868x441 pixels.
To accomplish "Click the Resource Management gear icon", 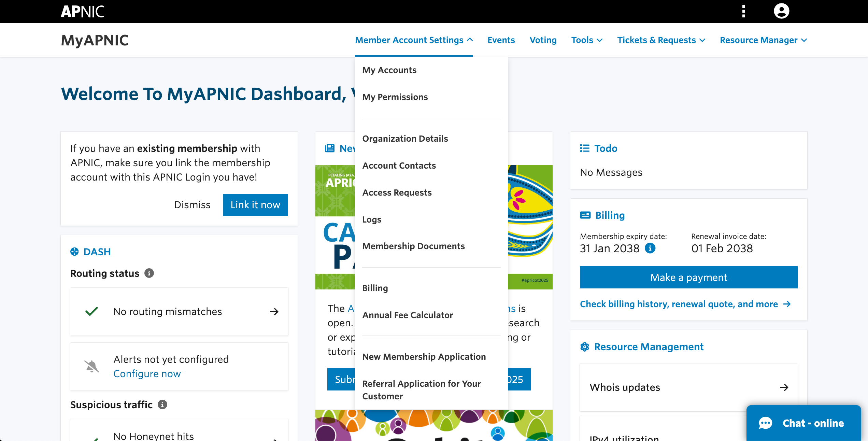I will [x=585, y=347].
